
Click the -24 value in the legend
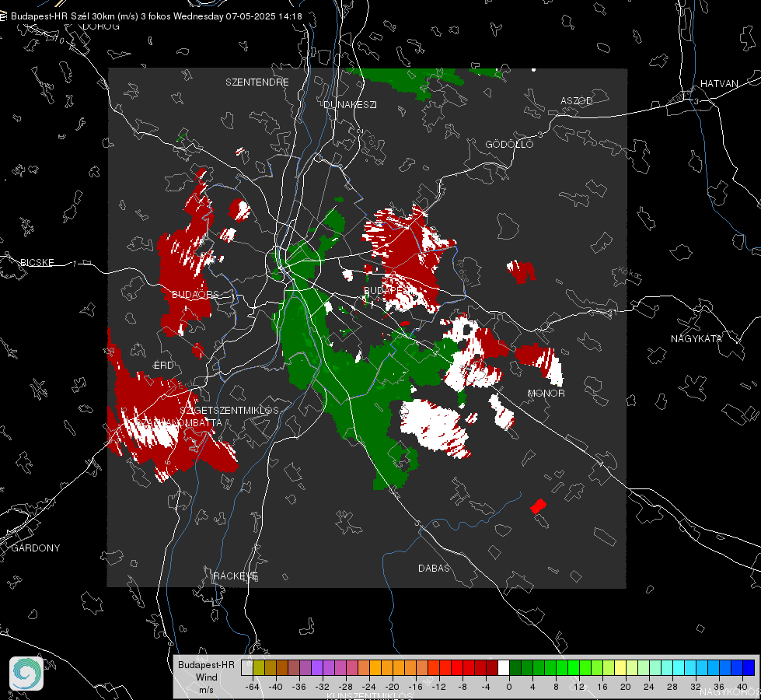(x=368, y=687)
